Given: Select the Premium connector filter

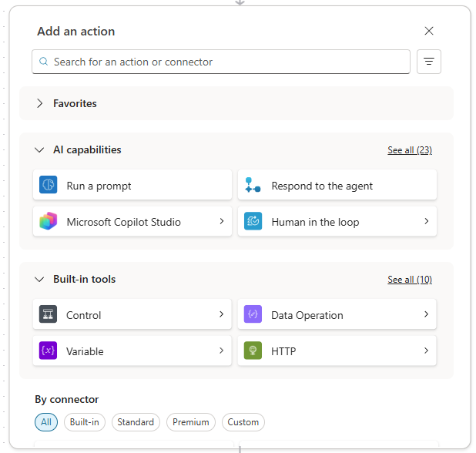Looking at the screenshot, I should (191, 422).
